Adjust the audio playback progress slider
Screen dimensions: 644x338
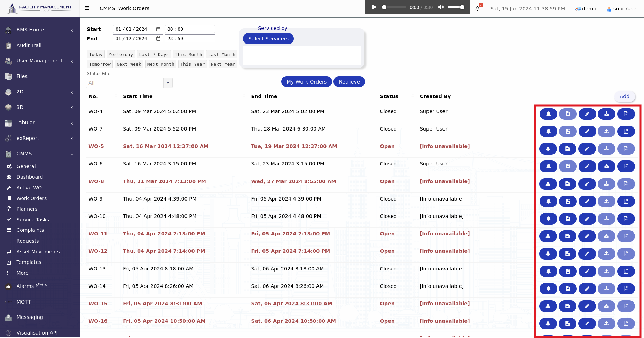point(394,7)
